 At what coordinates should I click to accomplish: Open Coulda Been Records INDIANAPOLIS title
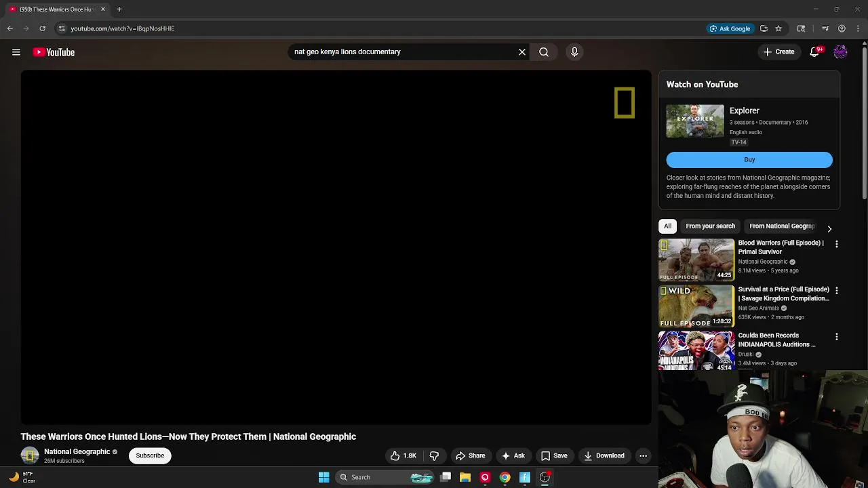[x=776, y=340]
